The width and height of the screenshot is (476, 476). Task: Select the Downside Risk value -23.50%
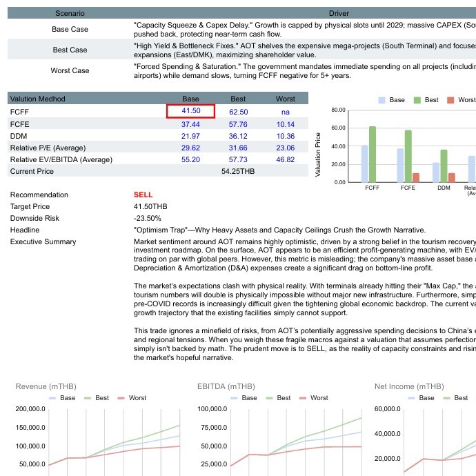pos(147,218)
